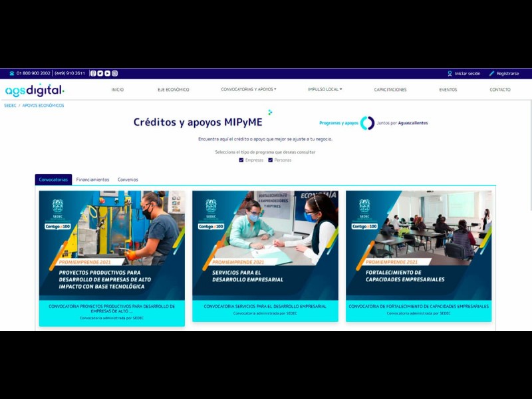Open the Instagram social icon
532x399 pixels.
pos(115,73)
